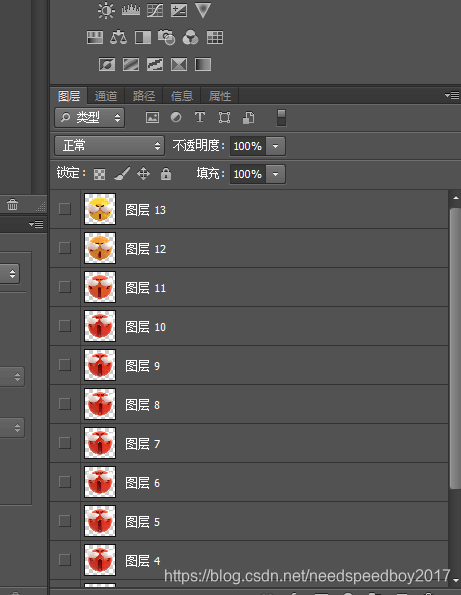Screen dimensions: 461x595
Task: Select layer name 图层 6
Action: click(143, 483)
